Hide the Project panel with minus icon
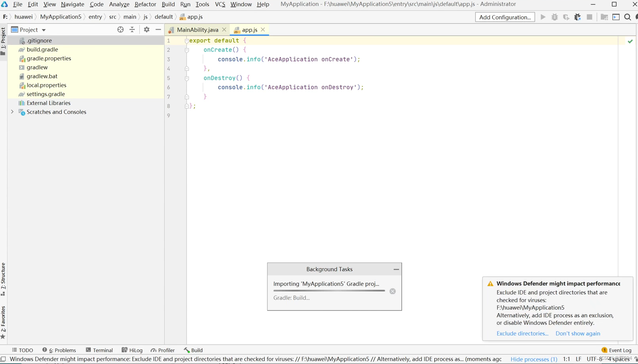This screenshot has width=638, height=364. coord(158,30)
